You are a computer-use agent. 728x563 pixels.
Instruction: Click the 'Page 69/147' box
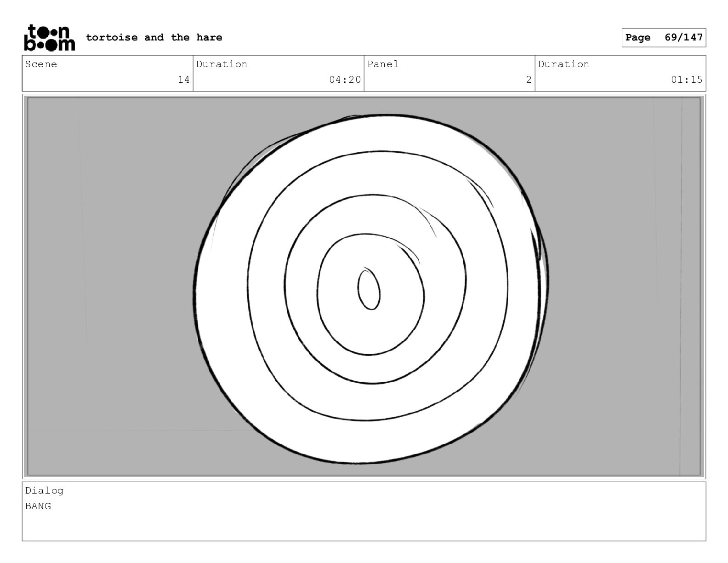pyautogui.click(x=664, y=38)
